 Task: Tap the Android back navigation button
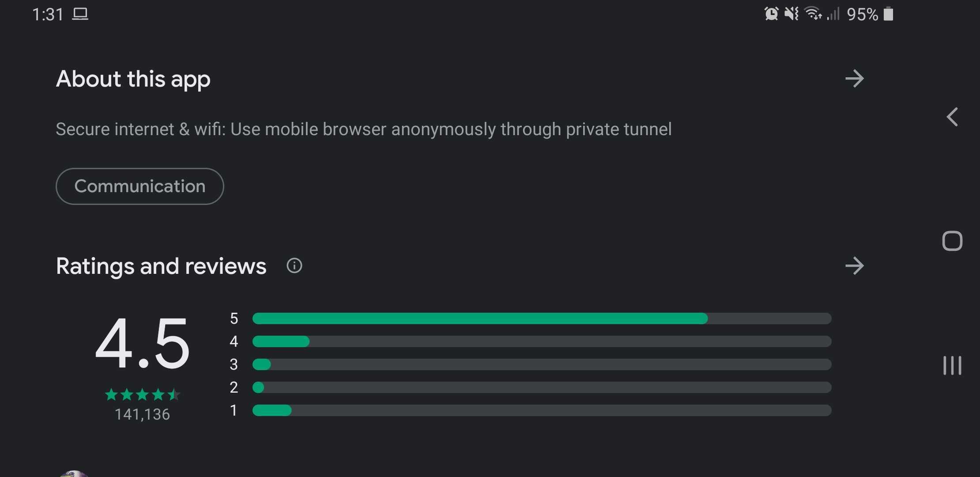click(x=953, y=117)
